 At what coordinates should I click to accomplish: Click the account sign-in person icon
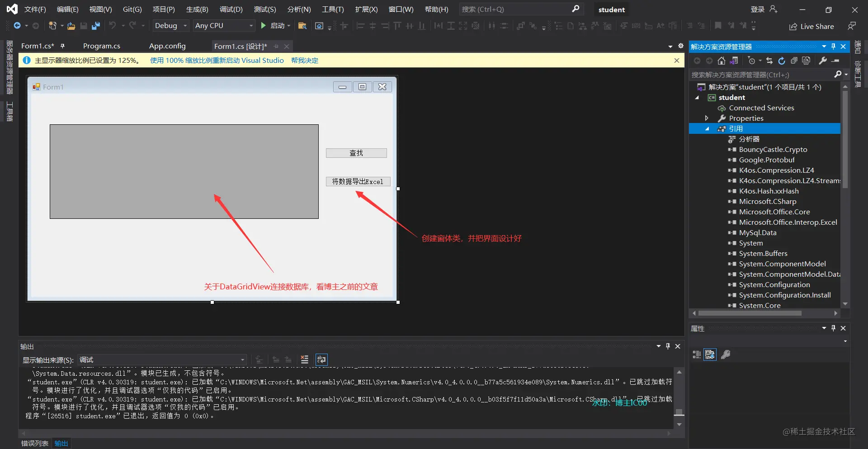(x=774, y=9)
